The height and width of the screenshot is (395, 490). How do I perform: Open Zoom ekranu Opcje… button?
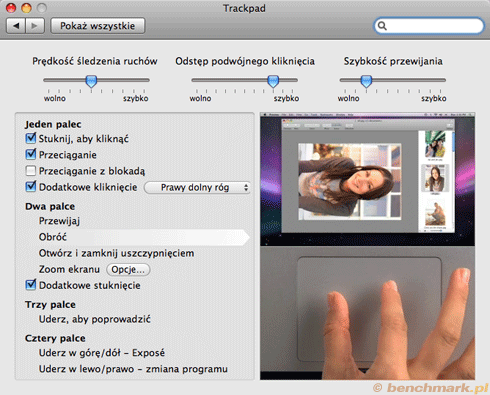128,269
